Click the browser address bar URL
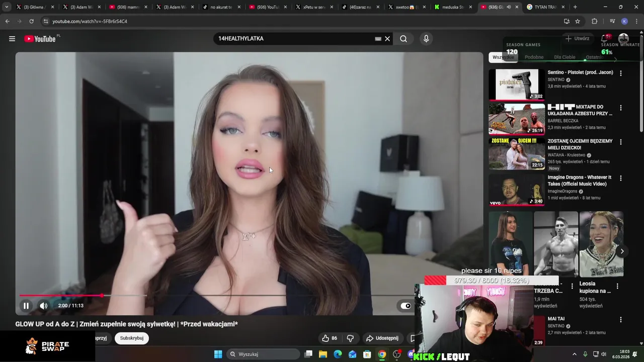The width and height of the screenshot is (644, 362). click(90, 22)
